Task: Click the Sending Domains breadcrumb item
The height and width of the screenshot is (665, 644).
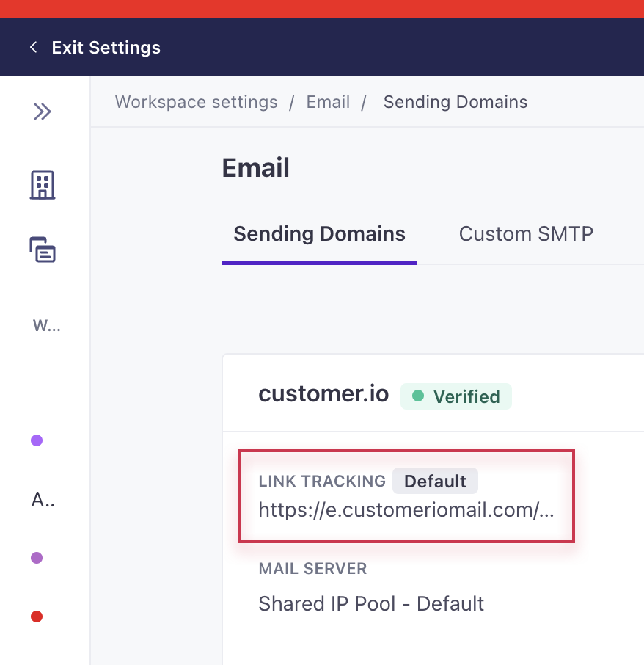Action: pos(455,102)
